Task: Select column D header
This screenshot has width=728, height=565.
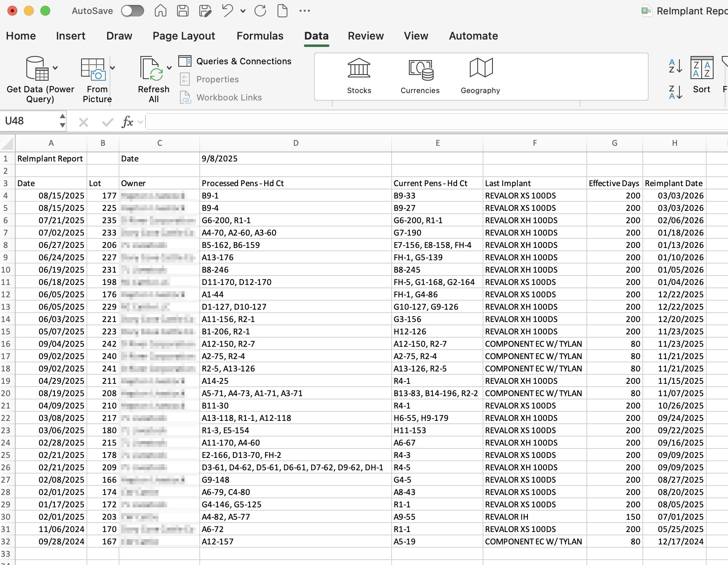Action: point(296,143)
